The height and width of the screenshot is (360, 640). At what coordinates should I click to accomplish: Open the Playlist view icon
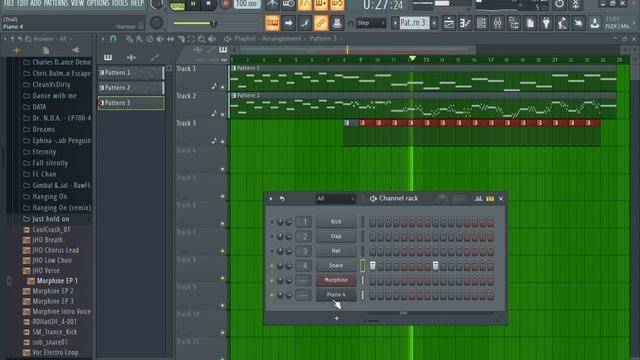449,23
